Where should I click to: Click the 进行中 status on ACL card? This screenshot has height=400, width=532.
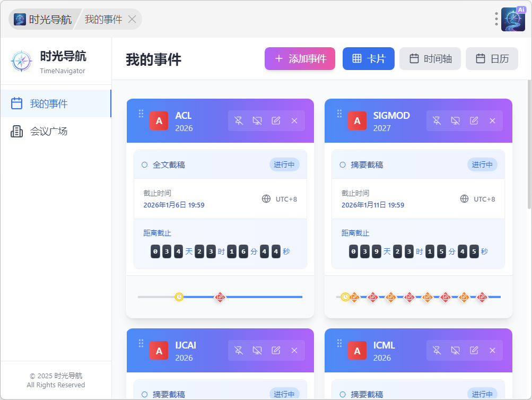[x=284, y=164]
